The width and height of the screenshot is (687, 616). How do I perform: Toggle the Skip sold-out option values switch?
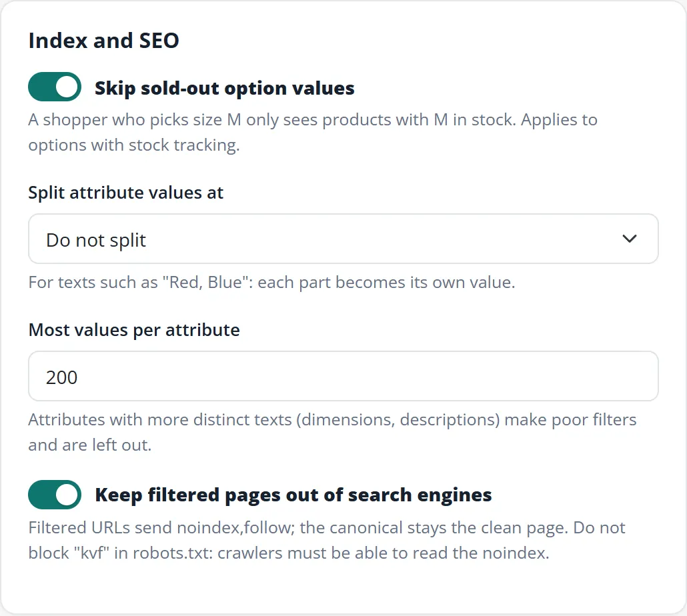pos(55,87)
